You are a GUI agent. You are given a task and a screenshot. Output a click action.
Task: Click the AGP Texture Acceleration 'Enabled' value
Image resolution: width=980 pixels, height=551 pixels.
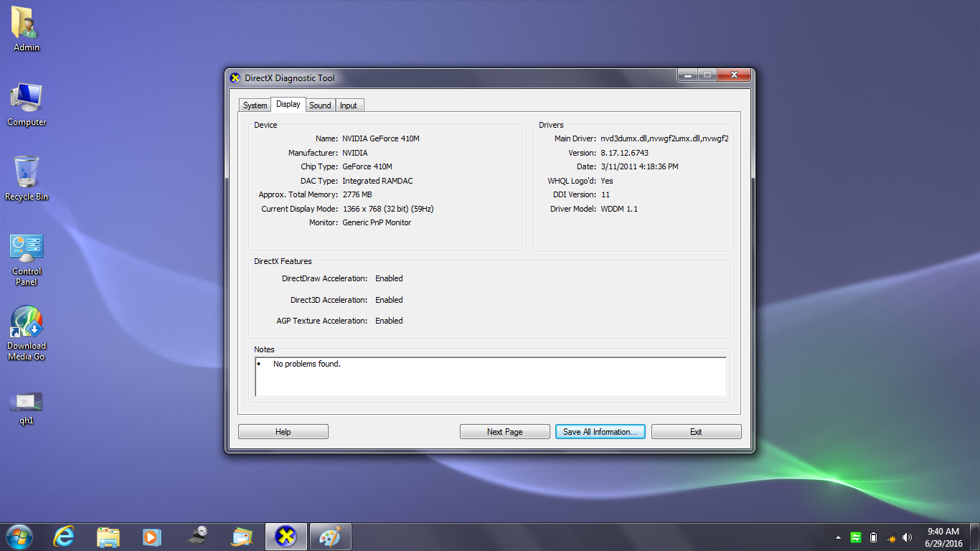pos(389,321)
